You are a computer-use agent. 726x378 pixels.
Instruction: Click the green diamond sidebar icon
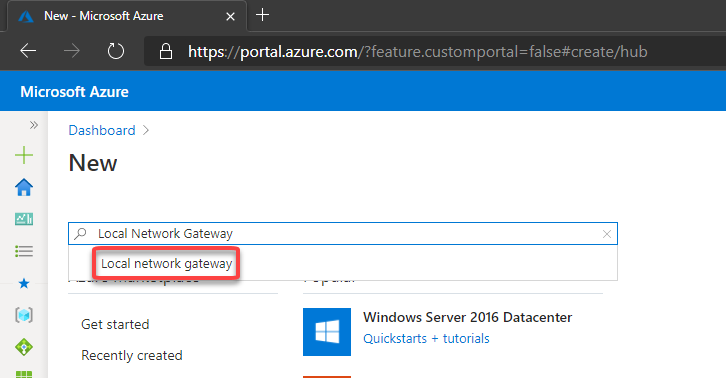(x=24, y=346)
